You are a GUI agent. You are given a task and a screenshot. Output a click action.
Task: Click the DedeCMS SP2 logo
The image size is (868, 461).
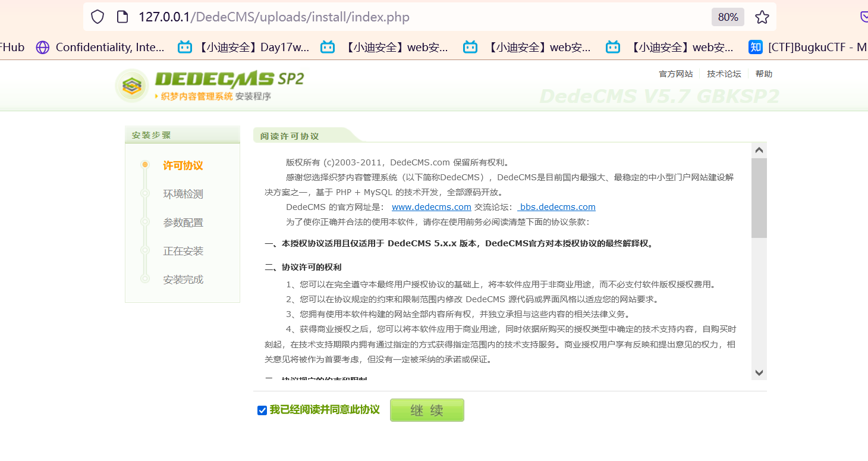(210, 86)
